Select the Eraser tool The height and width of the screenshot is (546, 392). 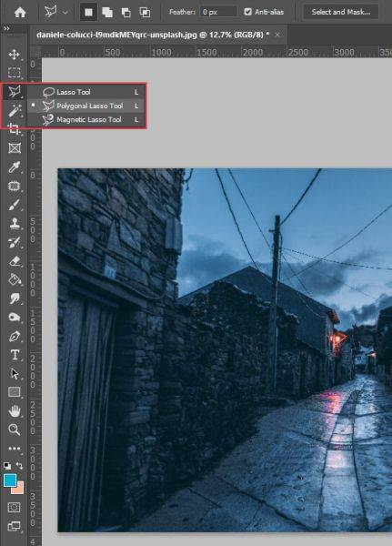click(x=15, y=261)
